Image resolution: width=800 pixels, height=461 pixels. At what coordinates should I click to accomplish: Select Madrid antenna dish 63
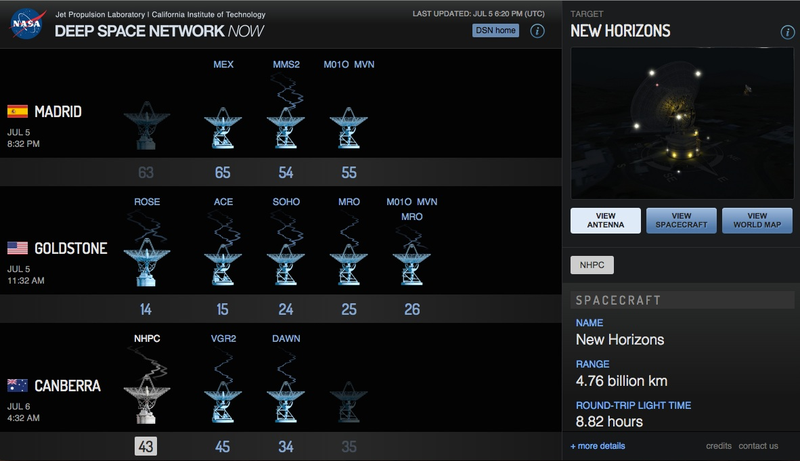click(x=146, y=125)
